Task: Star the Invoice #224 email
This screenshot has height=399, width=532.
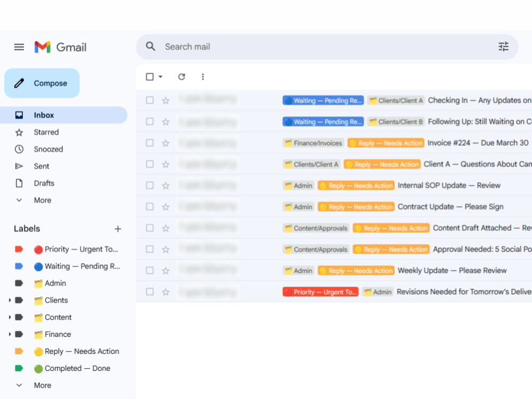Action: (x=165, y=143)
